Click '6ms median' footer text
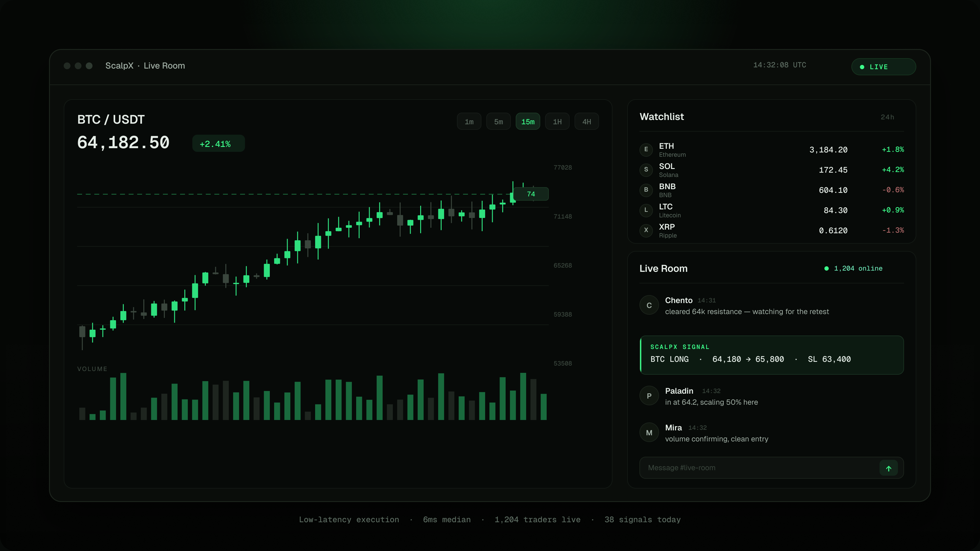This screenshot has width=980, height=551. click(x=447, y=520)
